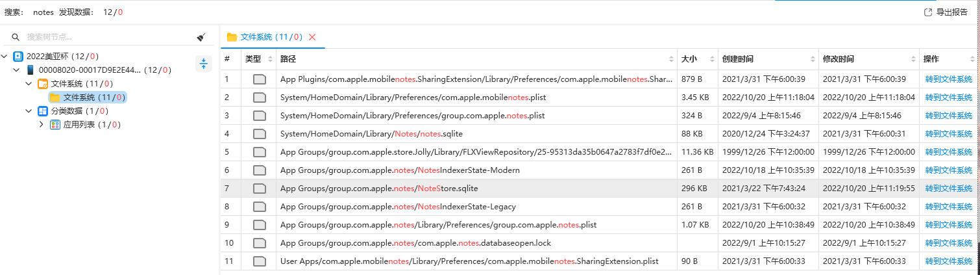Image resolution: width=980 pixels, height=275 pixels.
Task: Click the 分类数据 category icon
Action: (x=43, y=111)
